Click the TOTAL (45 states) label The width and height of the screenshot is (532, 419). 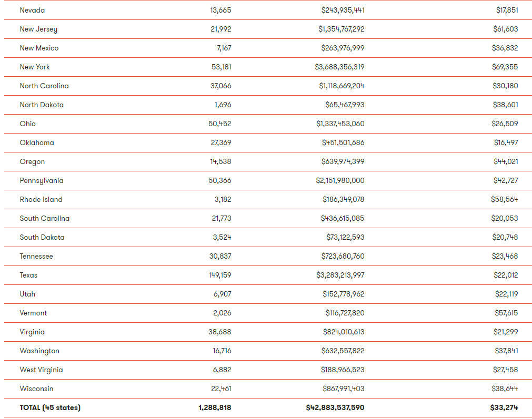tap(50, 408)
